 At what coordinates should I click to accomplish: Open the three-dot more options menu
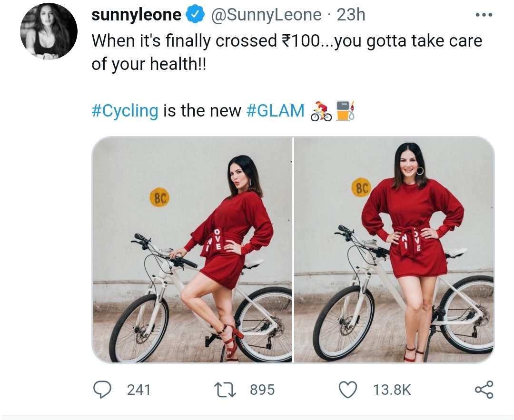484,15
